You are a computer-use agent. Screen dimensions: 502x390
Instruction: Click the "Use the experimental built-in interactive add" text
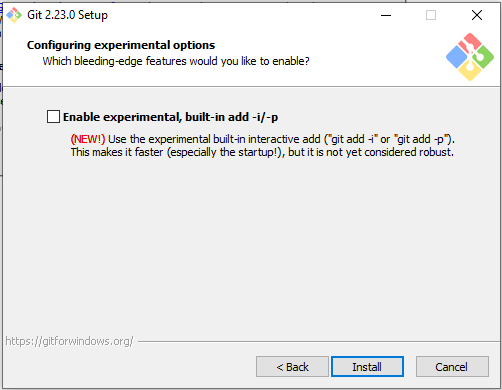click(x=214, y=139)
